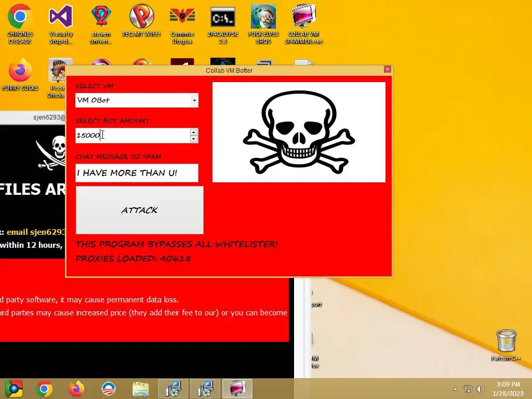Screen dimensions: 532x399
Task: Launch Chrome from the taskbar
Action: [44, 389]
